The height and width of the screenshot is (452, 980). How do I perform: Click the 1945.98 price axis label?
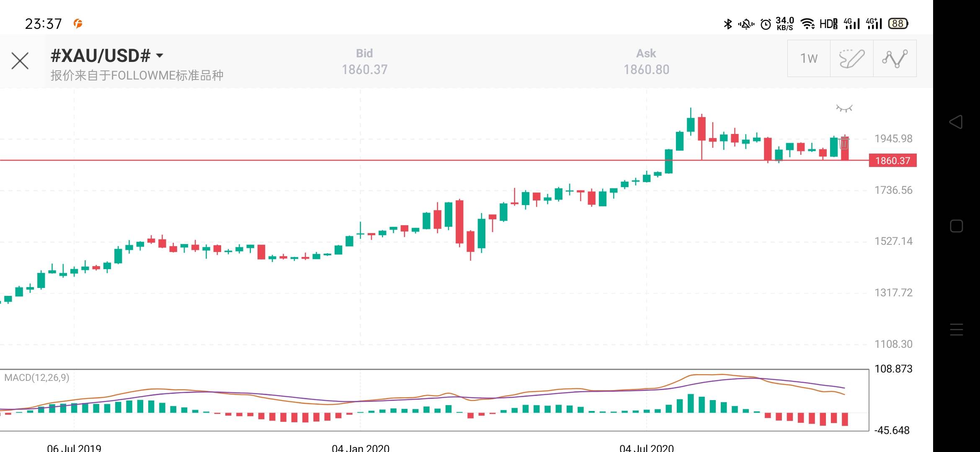tap(893, 139)
